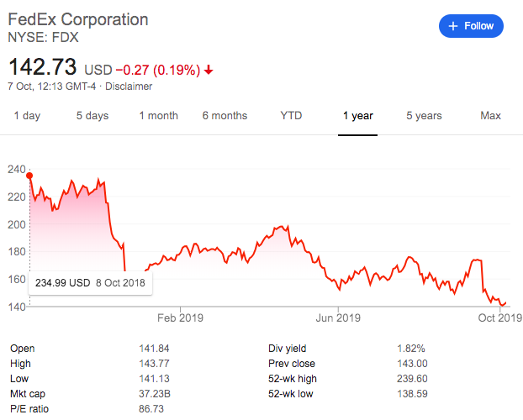Click the Follow button
Viewport: 523px width, 420px height.
pyautogui.click(x=471, y=26)
